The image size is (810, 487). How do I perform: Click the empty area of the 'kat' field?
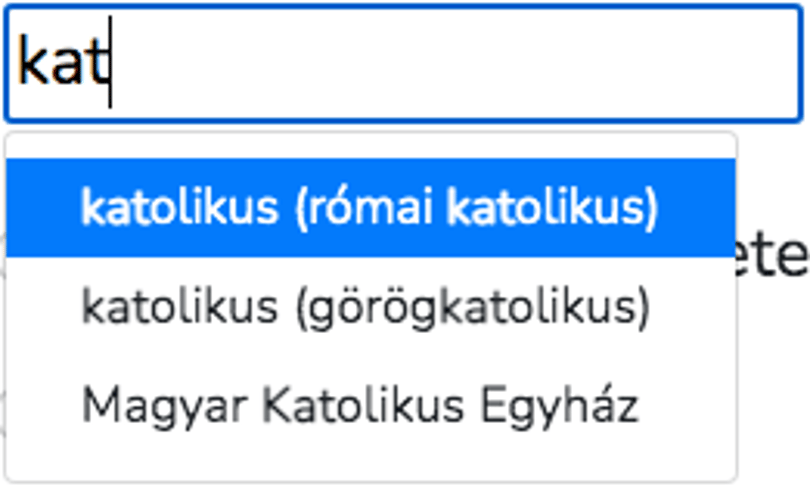click(x=455, y=64)
